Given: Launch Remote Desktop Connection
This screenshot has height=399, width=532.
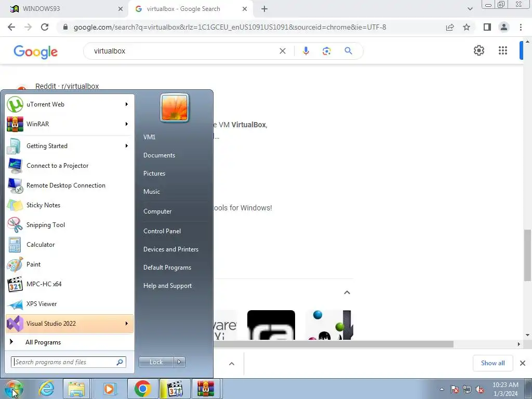Looking at the screenshot, I should pos(70,185).
